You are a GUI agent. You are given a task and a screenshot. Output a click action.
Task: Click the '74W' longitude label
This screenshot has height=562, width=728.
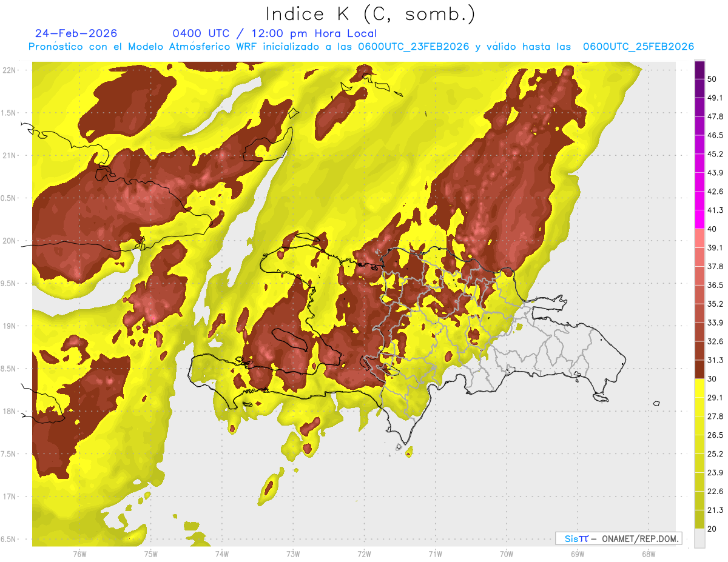point(221,554)
